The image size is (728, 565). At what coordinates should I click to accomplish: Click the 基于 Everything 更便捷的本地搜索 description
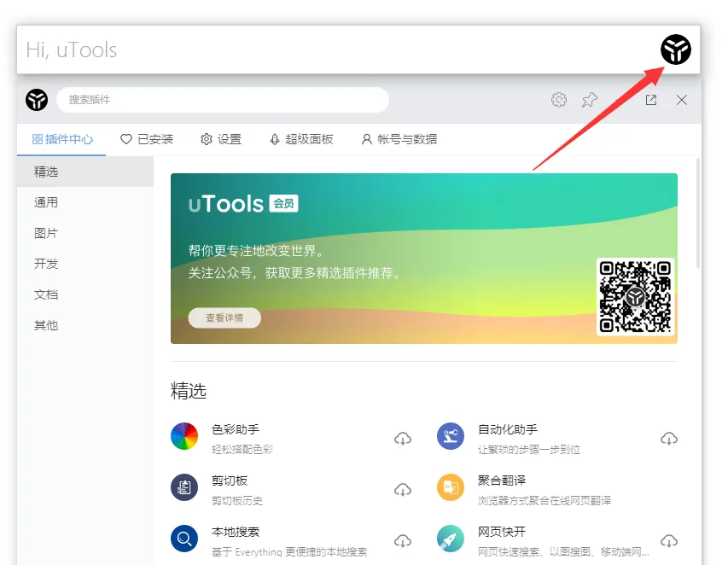(289, 552)
